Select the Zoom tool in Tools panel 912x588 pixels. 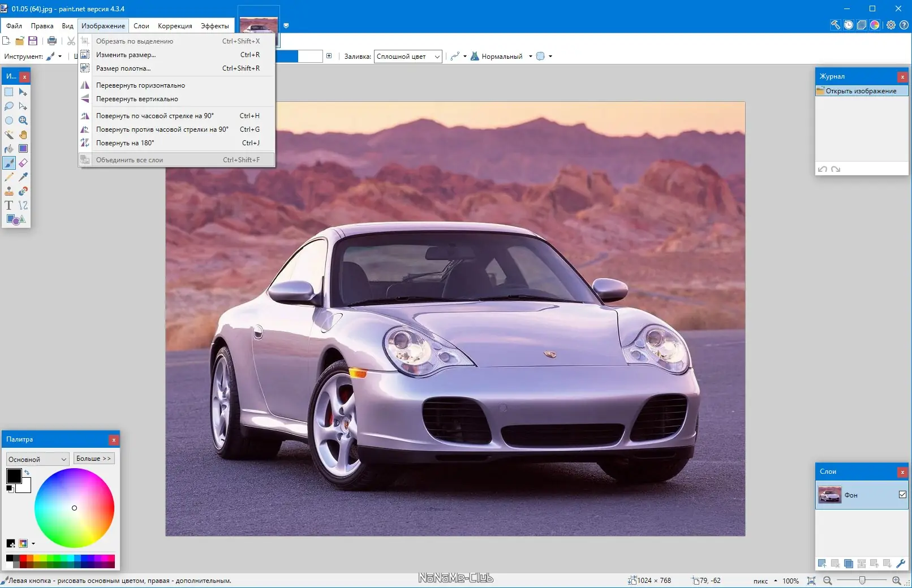pyautogui.click(x=23, y=120)
